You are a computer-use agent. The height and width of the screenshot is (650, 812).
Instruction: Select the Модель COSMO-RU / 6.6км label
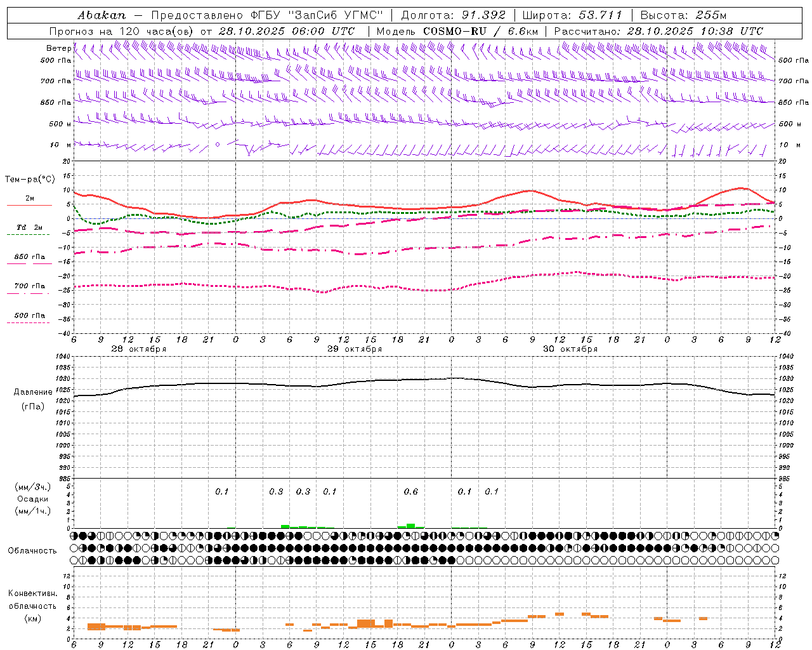[457, 31]
